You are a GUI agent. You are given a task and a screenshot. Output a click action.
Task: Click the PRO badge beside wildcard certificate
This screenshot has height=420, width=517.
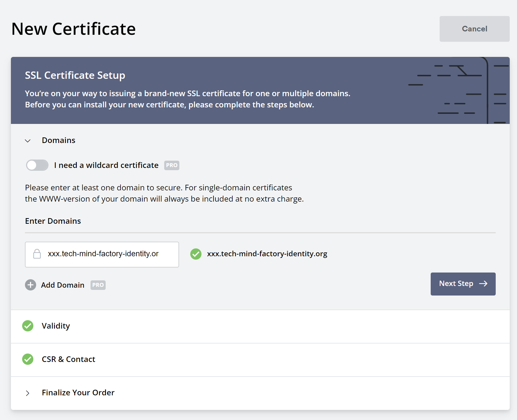(171, 165)
